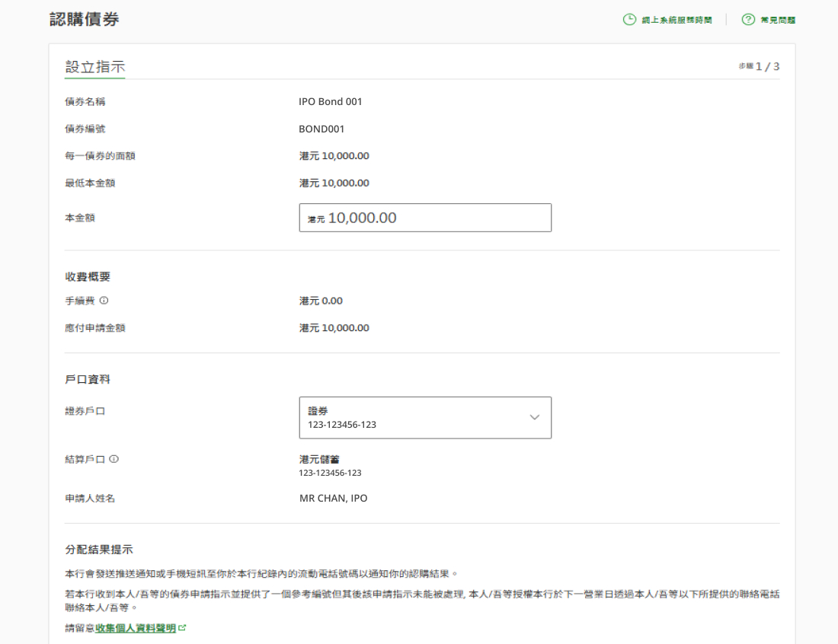Screen dimensions: 838x644
Task: Click the 港元儲蓄 settlement account entry
Action: point(319,459)
